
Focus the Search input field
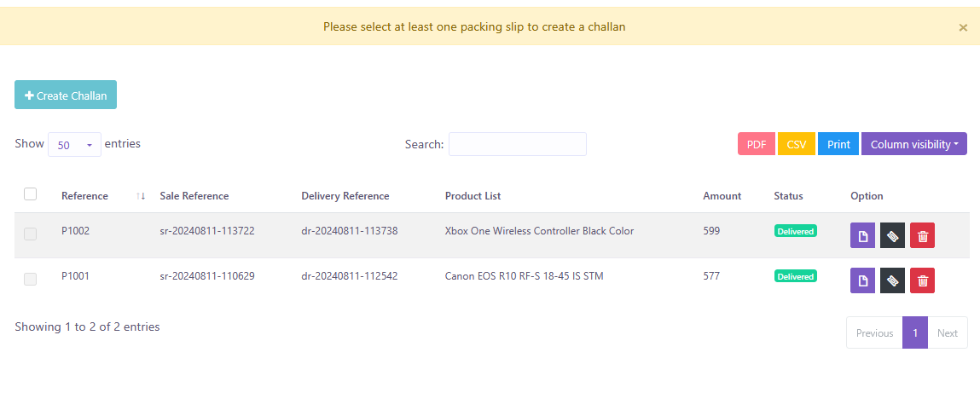pos(518,144)
